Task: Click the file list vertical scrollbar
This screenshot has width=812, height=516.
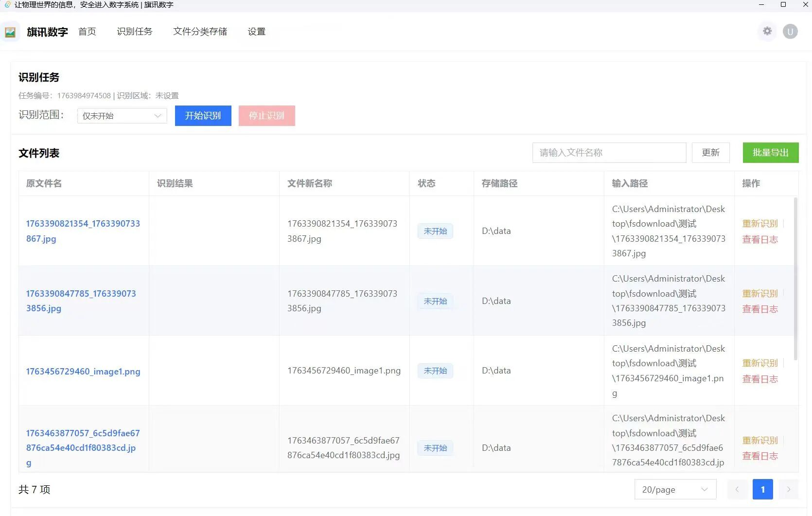Action: click(x=795, y=279)
